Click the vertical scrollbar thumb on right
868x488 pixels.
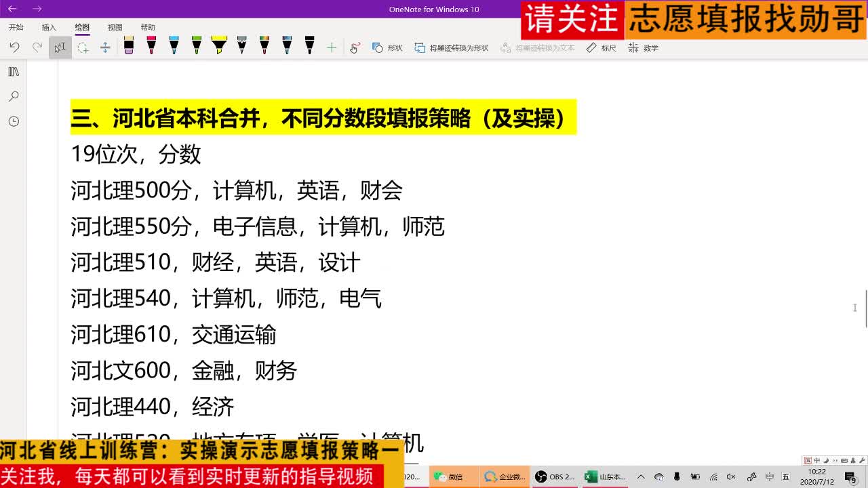click(865, 308)
